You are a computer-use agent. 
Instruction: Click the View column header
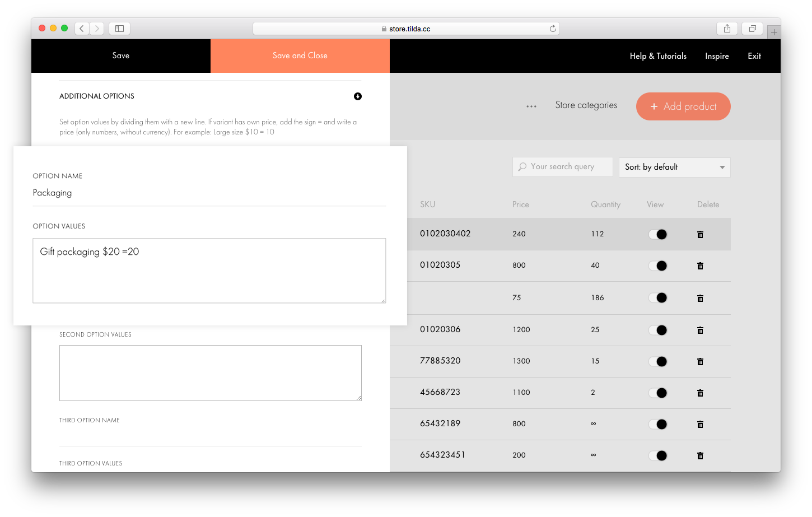click(x=655, y=204)
